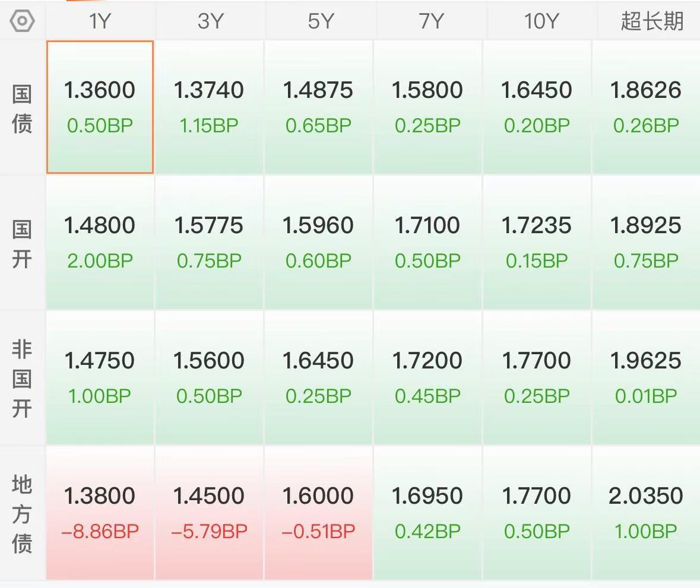Click 非国开 超长期 cell showing 1.9625

tap(647, 378)
